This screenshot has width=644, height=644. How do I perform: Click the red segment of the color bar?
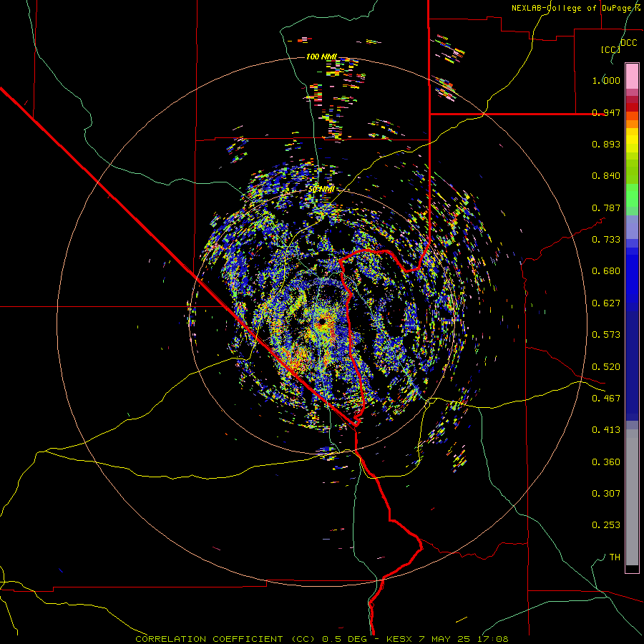(x=632, y=107)
